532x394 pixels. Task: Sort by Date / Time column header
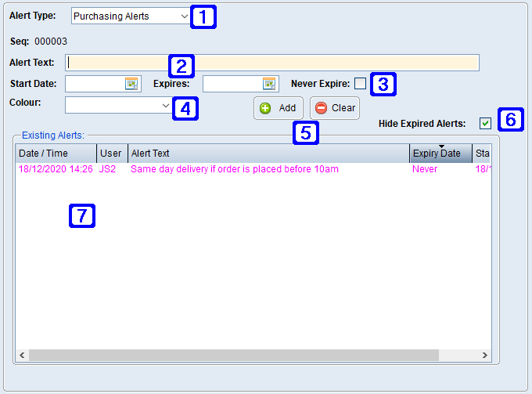pos(55,154)
